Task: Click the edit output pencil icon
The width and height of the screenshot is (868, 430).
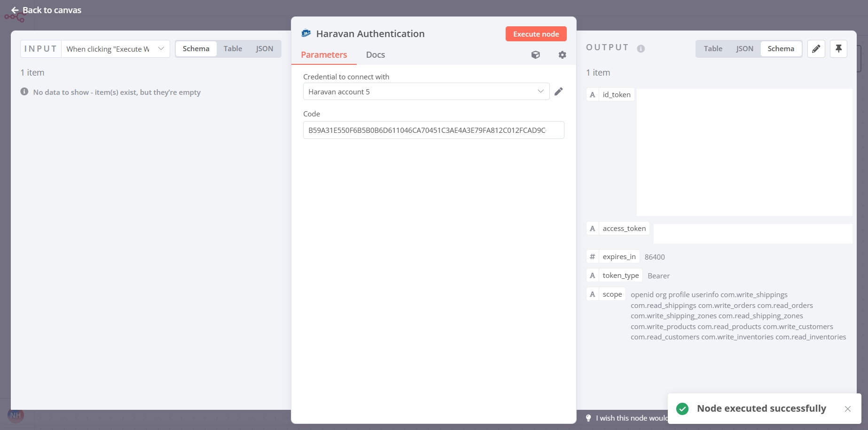Action: tap(816, 49)
